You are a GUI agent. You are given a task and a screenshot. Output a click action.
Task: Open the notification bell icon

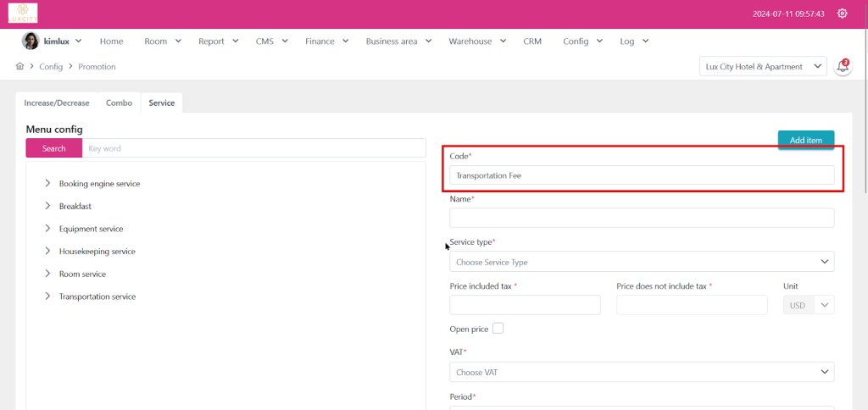(843, 67)
